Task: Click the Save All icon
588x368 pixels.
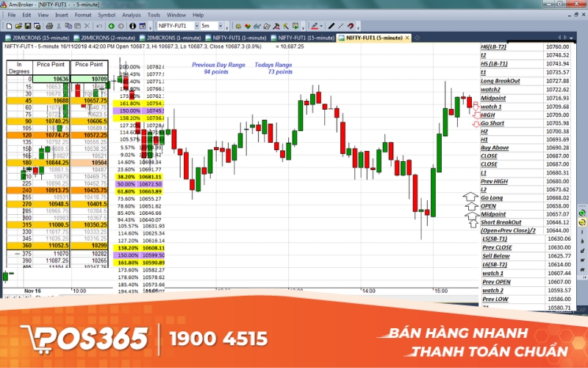Action: (x=37, y=26)
